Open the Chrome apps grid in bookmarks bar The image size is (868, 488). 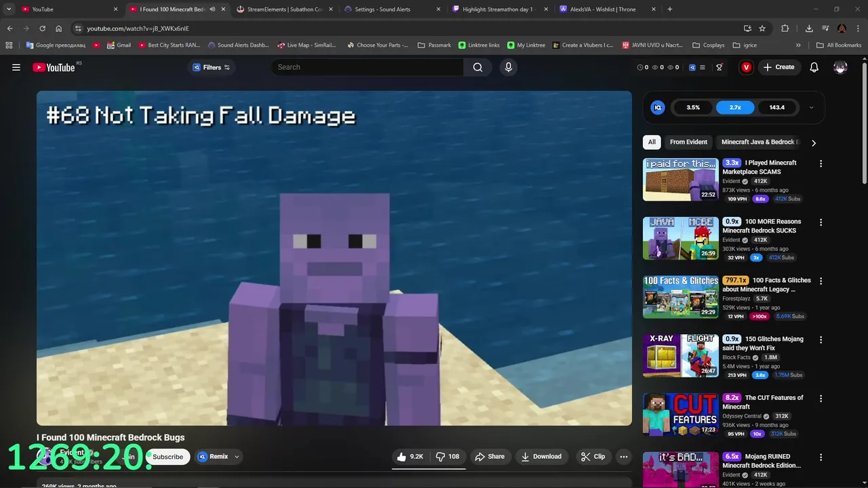[9, 45]
